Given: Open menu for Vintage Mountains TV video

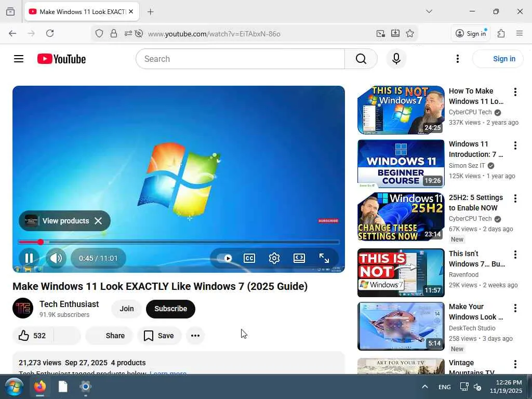Looking at the screenshot, I should coord(515,364).
